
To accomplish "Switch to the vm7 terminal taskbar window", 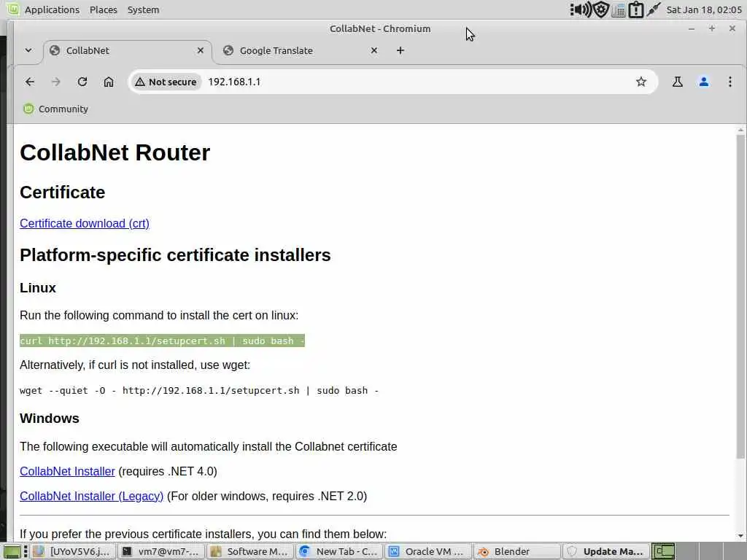I will coord(161,551).
